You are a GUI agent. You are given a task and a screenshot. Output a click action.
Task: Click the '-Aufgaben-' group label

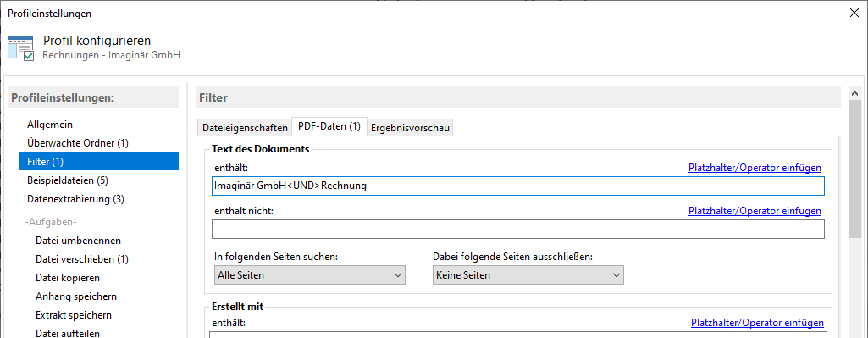tap(50, 222)
